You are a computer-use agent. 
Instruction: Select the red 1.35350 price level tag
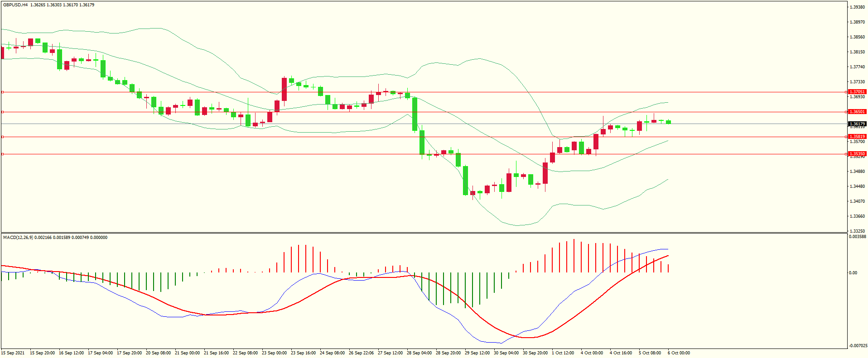(857, 154)
